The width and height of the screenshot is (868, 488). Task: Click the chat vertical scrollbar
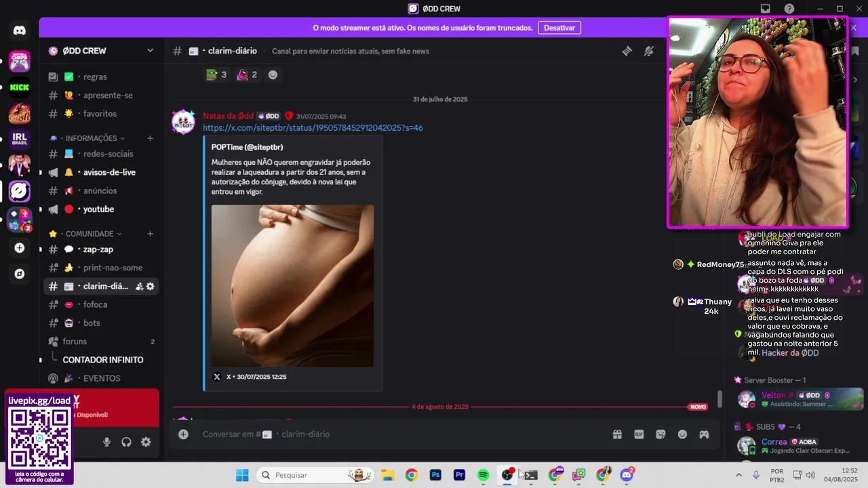720,399
